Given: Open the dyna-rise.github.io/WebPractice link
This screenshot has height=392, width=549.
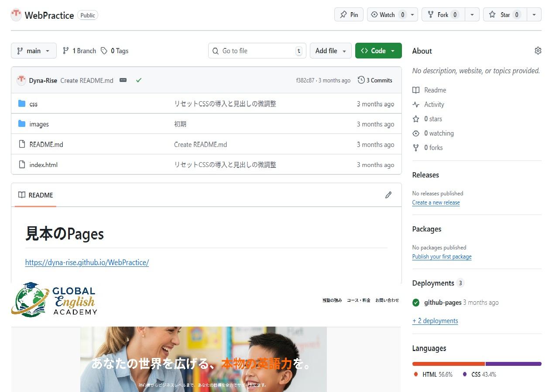Looking at the screenshot, I should point(87,262).
